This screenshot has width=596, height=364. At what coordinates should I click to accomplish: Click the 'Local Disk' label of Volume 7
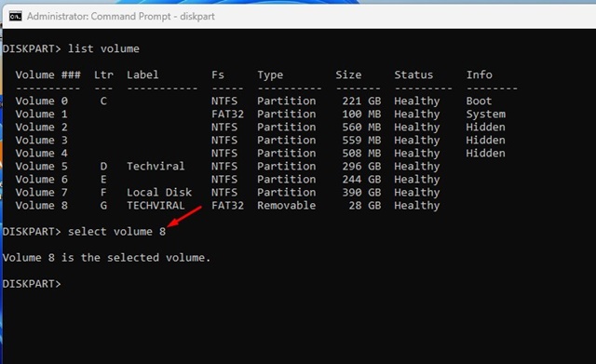tap(159, 193)
